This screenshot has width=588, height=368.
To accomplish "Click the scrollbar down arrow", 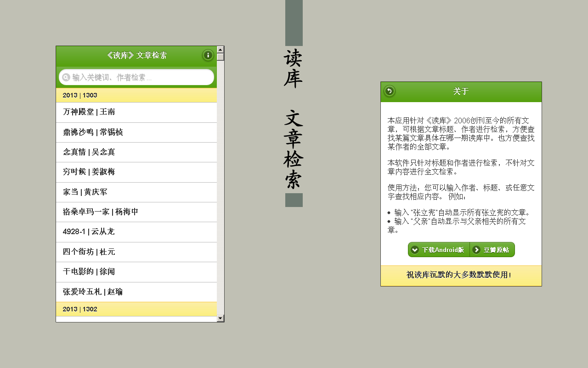I will click(220, 318).
